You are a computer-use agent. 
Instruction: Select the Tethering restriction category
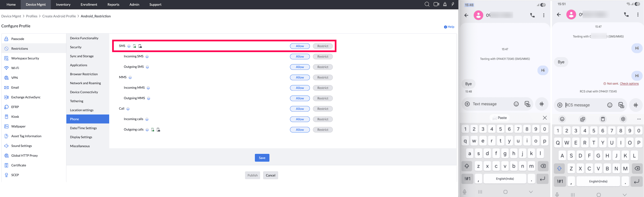pos(88,101)
